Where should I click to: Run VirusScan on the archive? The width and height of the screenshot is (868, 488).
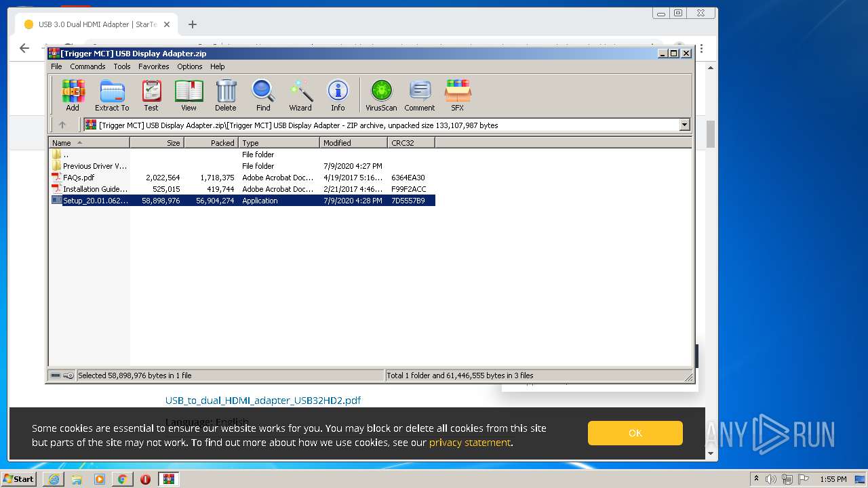click(x=381, y=95)
